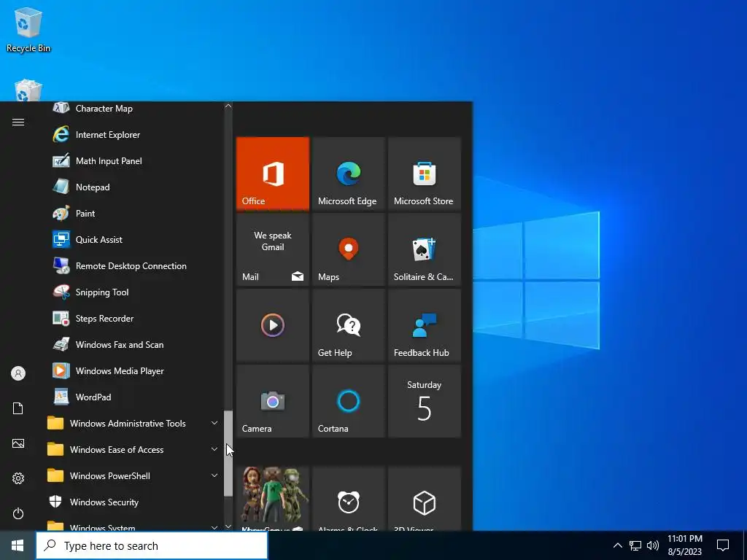This screenshot has height=560, width=747.
Task: Open the Mail tile
Action: (273, 249)
